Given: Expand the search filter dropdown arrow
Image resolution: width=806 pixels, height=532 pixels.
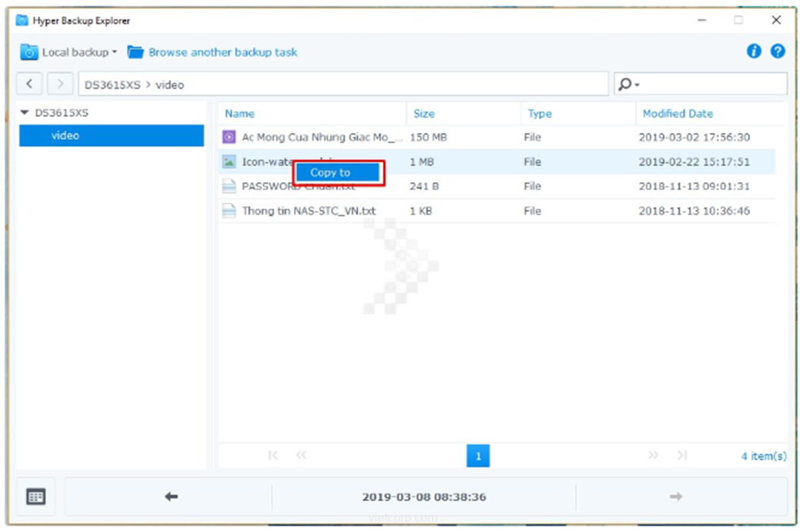Looking at the screenshot, I should pos(637,85).
